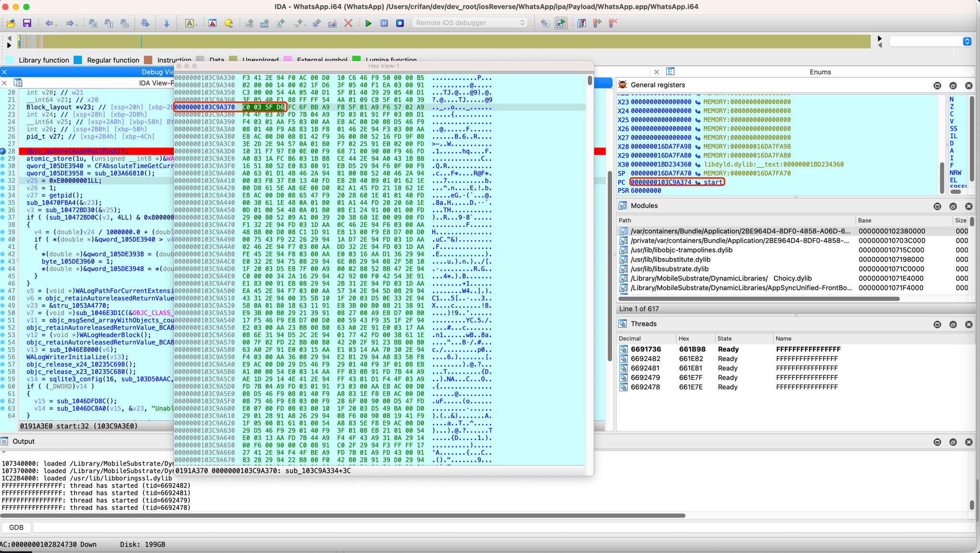Click navigation band right black arrow
Viewport: 980px width, 553px height.
click(879, 38)
